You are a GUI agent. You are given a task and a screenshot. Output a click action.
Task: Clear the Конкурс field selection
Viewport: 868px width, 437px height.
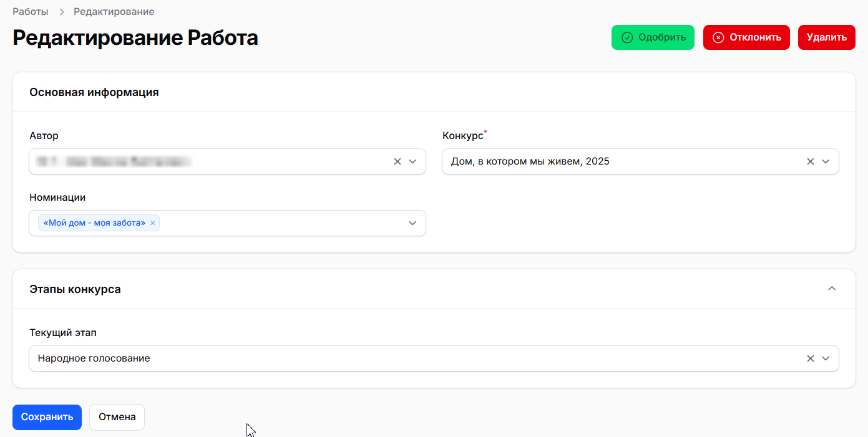810,161
